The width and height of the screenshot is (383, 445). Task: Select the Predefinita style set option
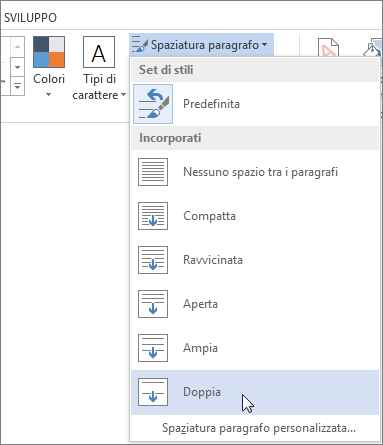click(x=255, y=104)
